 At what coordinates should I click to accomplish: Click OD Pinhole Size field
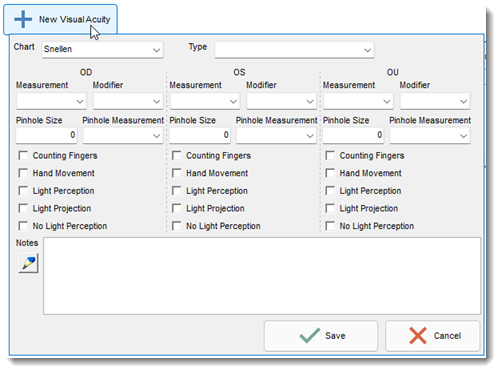point(46,135)
